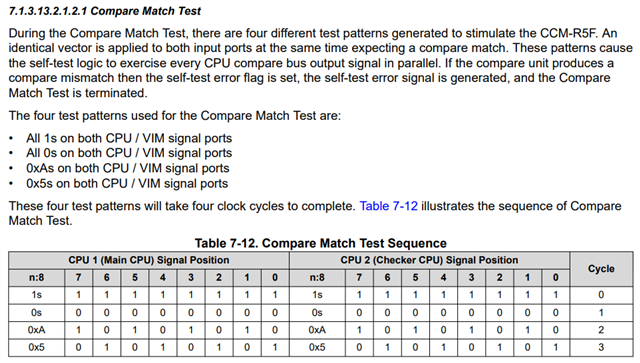This screenshot has width=640, height=363.
Task: Select the 0xA row label under CPU 1
Action: point(36,330)
